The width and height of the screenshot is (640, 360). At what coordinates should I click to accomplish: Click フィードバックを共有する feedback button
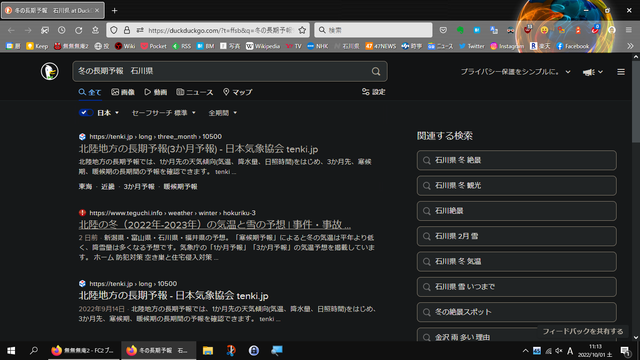pos(583,331)
